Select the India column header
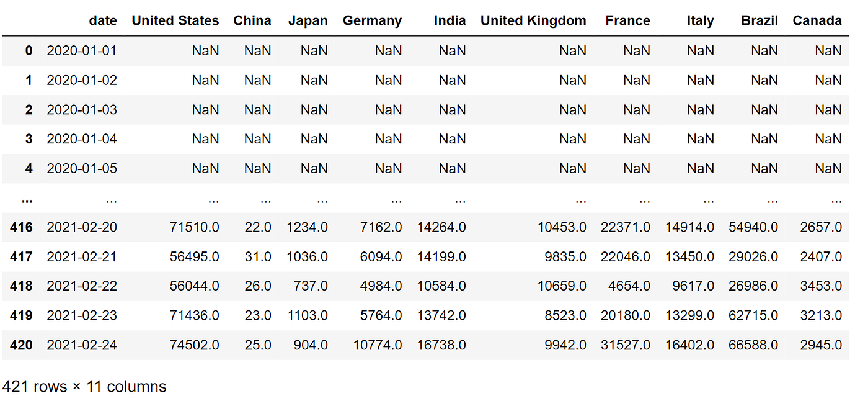The width and height of the screenshot is (868, 401). [449, 20]
